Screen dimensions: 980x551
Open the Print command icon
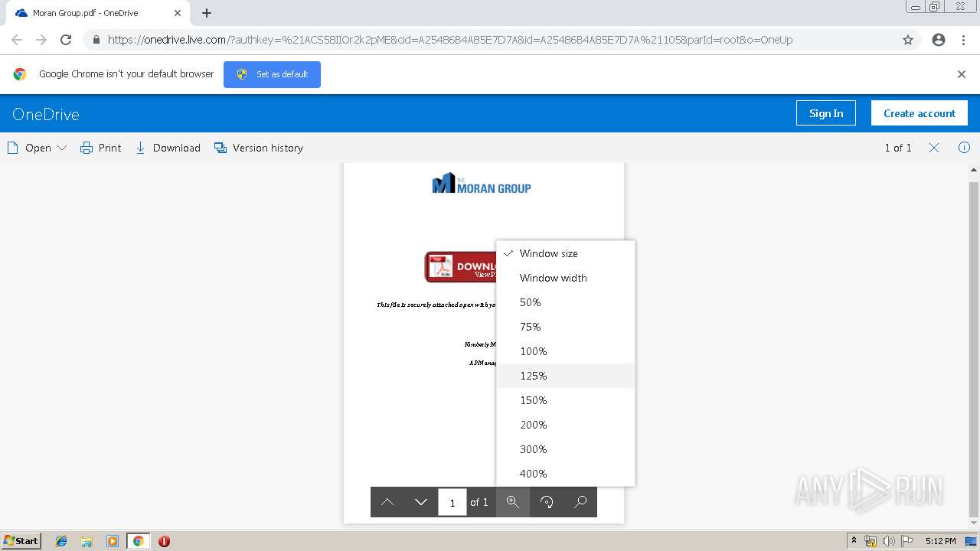(87, 148)
